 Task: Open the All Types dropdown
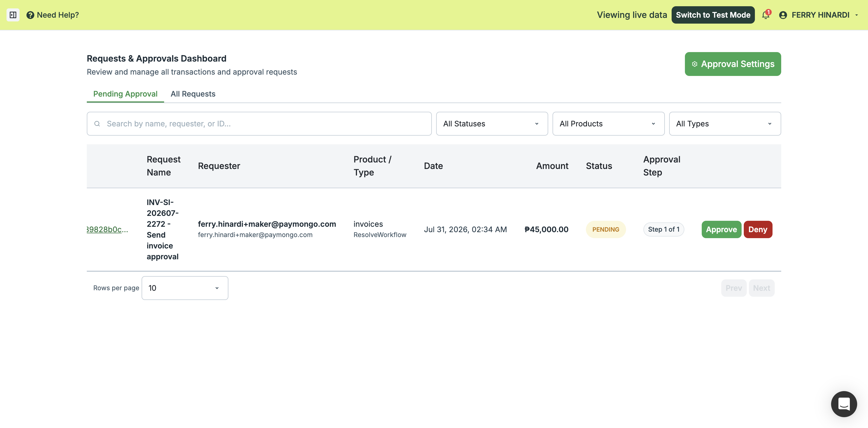click(x=725, y=124)
